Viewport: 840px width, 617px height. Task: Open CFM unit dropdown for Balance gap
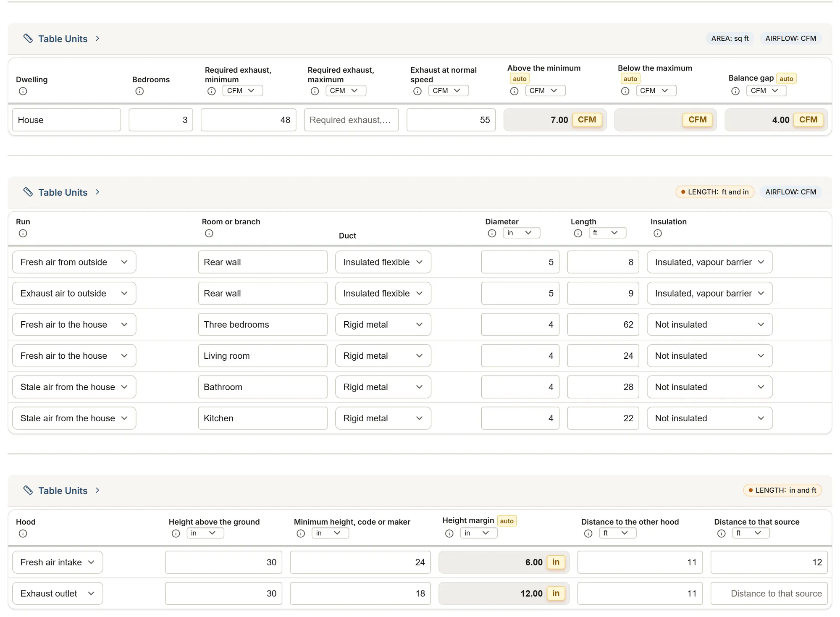coord(766,91)
